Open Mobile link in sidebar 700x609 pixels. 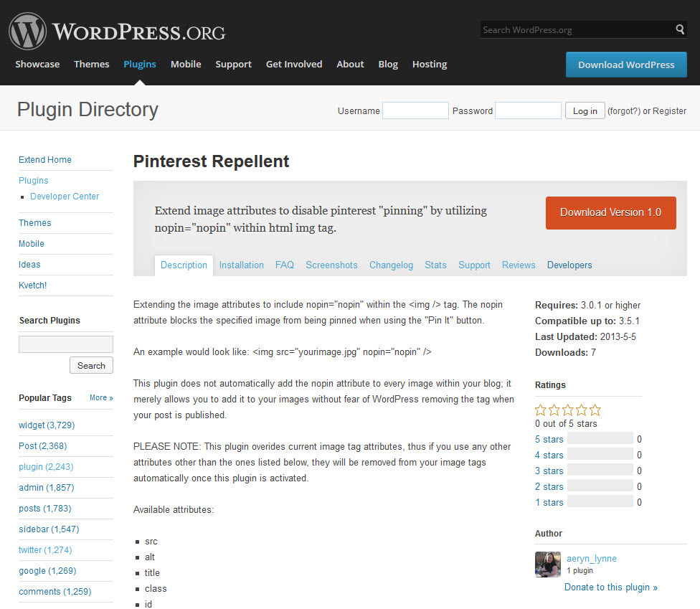32,244
